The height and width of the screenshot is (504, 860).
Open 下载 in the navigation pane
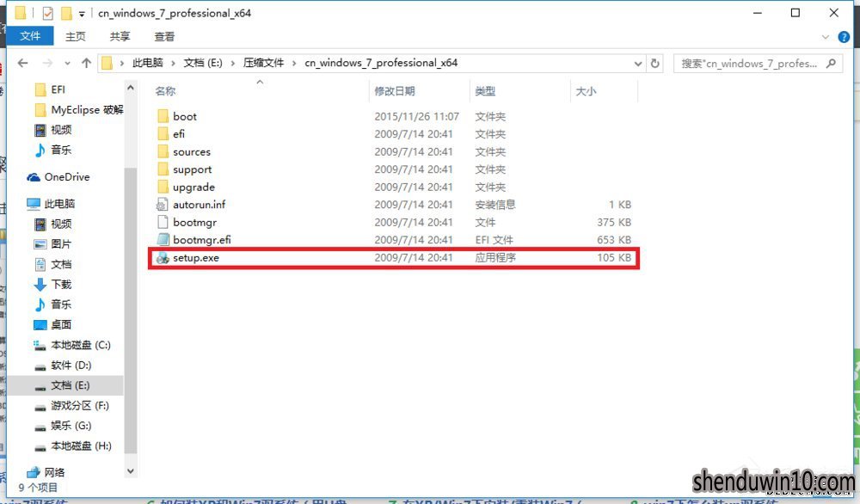[x=52, y=284]
